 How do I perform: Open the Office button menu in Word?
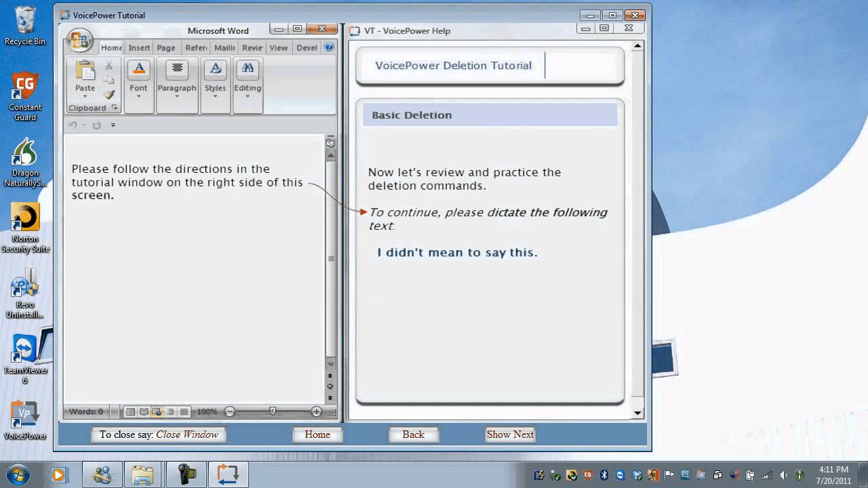pyautogui.click(x=80, y=40)
